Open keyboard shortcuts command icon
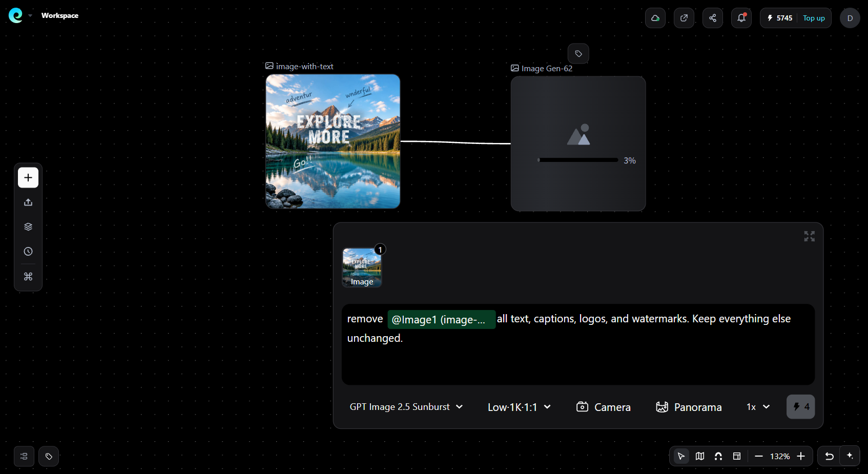This screenshot has height=474, width=868. pyautogui.click(x=28, y=277)
